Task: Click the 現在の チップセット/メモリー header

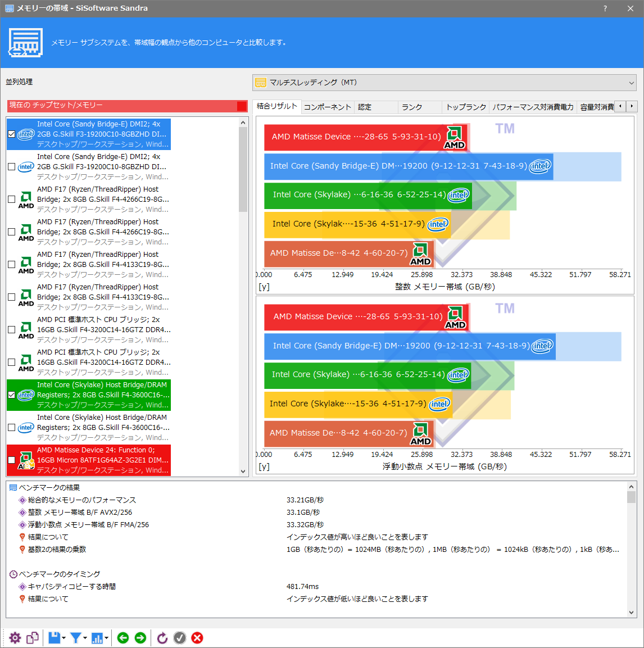Action: click(x=128, y=106)
